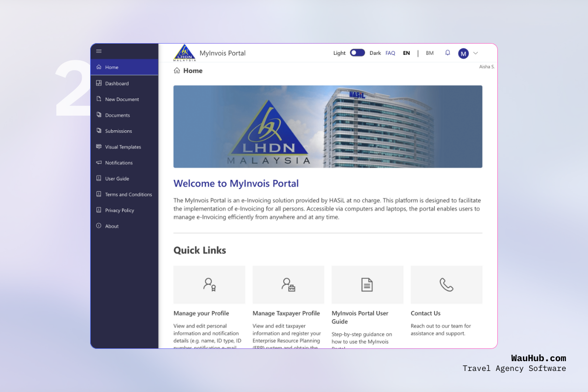Screen dimensions: 588x392
Task: Switch language to EN
Action: click(406, 53)
